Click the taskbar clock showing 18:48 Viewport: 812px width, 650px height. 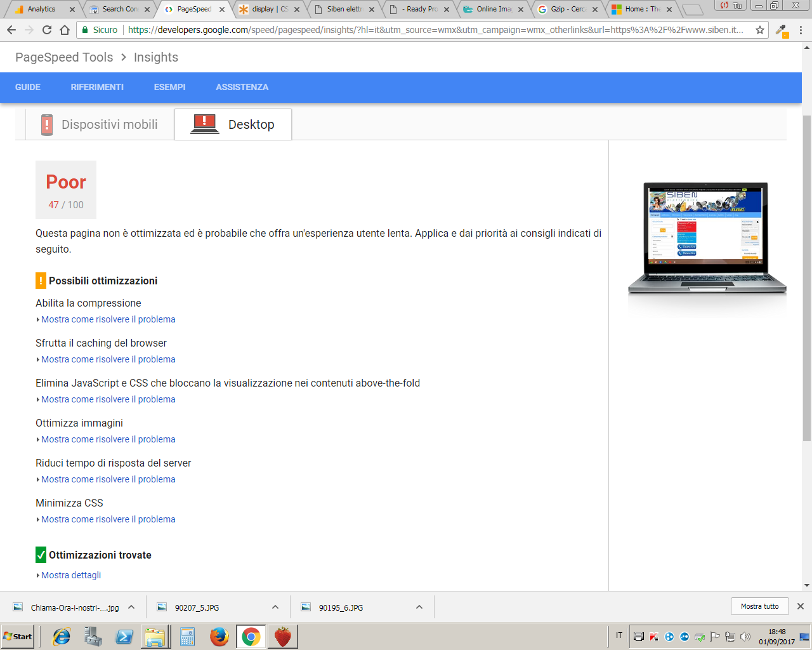776,637
